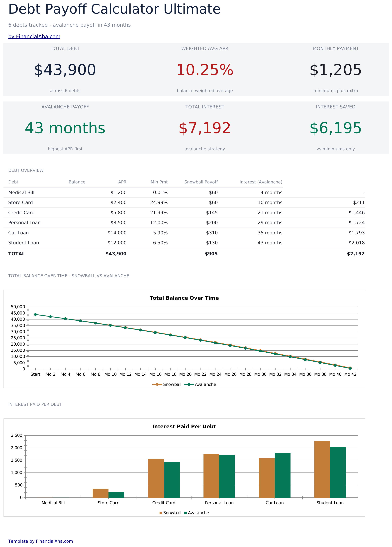Click the $7,192 total interest card value

(x=205, y=128)
